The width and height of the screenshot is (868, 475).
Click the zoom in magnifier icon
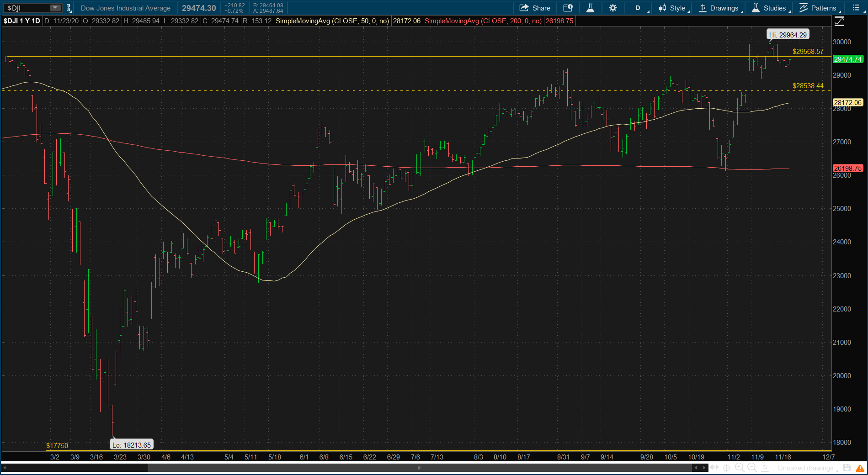tap(739, 468)
